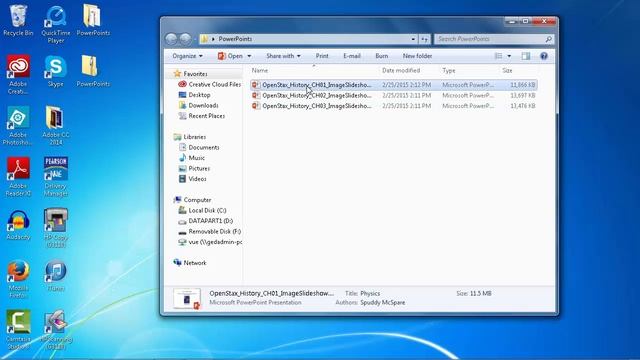Open Documents library
The image size is (640, 360).
coord(199,147)
